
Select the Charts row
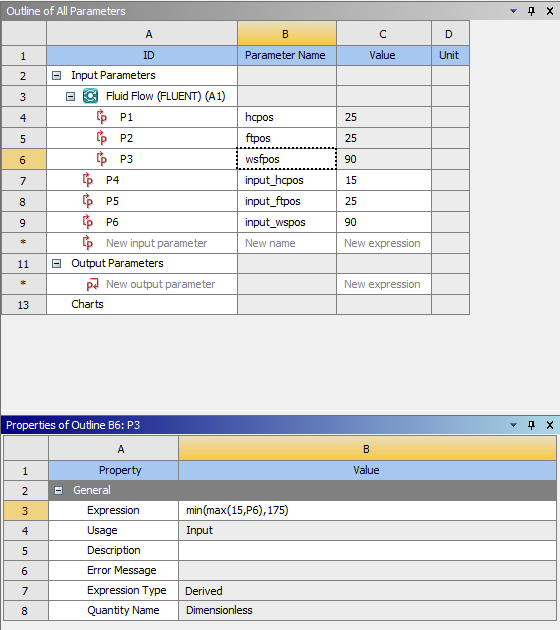[142, 304]
